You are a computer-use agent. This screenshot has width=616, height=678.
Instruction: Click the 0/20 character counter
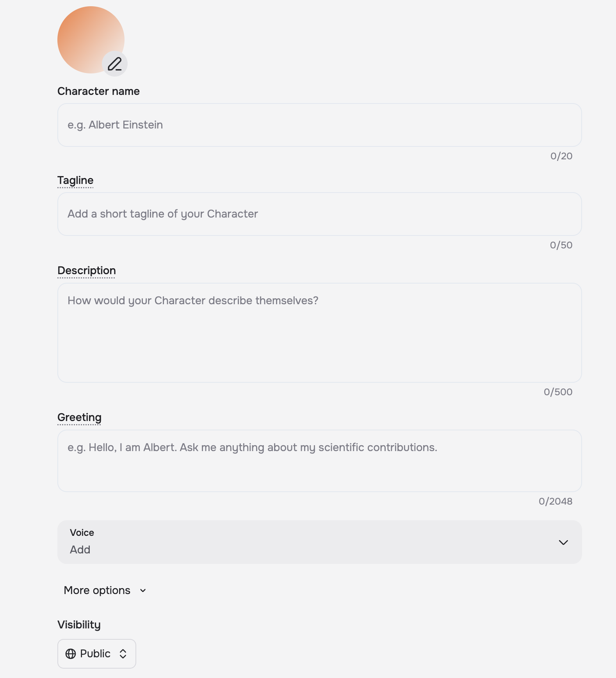(561, 156)
